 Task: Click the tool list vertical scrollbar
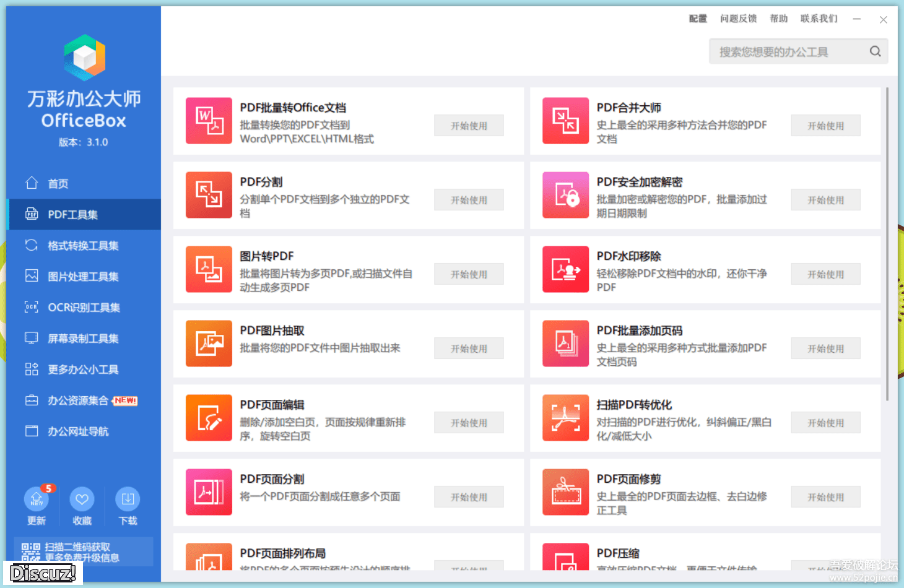click(x=887, y=244)
